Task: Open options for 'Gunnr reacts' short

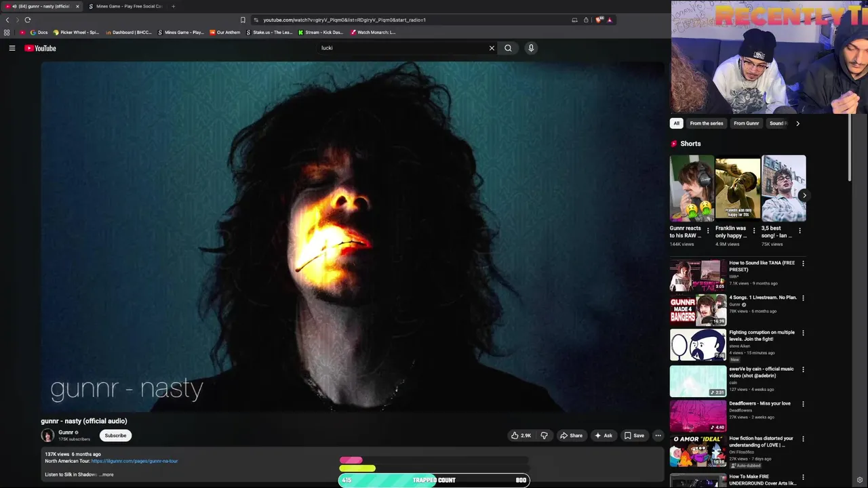Action: pos(708,230)
